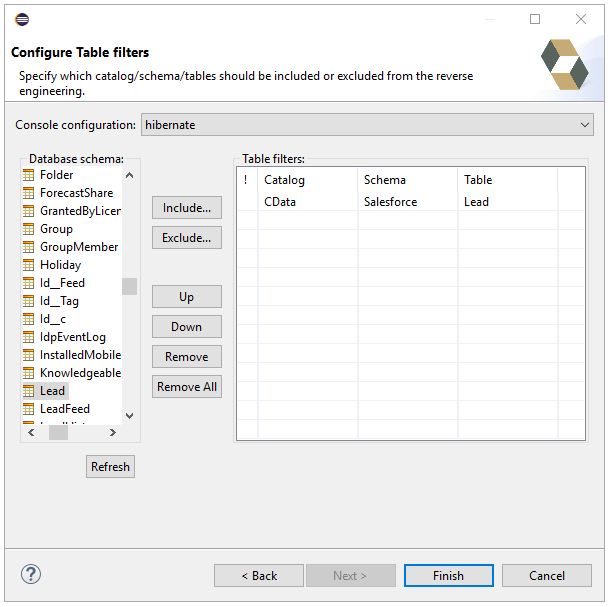Click the GroupMember table icon

[30, 247]
